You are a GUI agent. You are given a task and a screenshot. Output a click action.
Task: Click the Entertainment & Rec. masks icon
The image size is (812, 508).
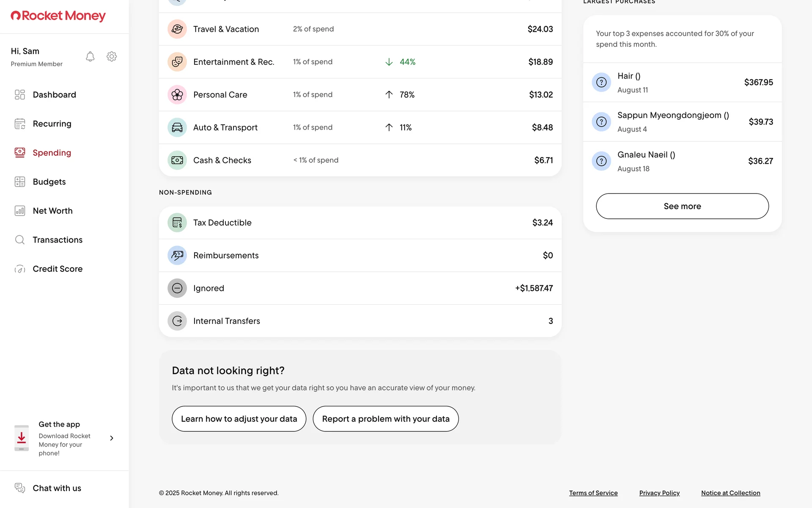click(177, 62)
